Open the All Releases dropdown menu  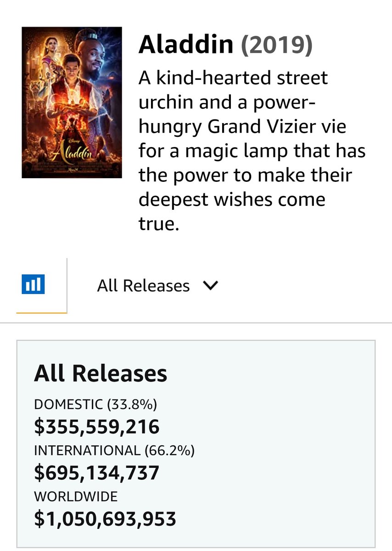(x=157, y=286)
